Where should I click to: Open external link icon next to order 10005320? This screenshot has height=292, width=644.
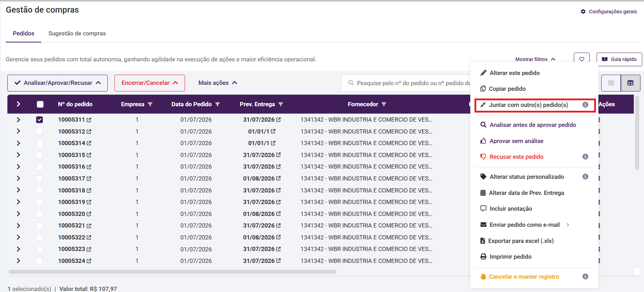pos(89,214)
